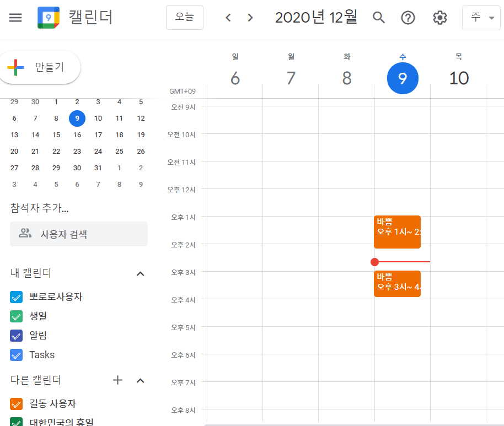
Task: Toggle 알림 calendar checkbox
Action: [x=16, y=336]
